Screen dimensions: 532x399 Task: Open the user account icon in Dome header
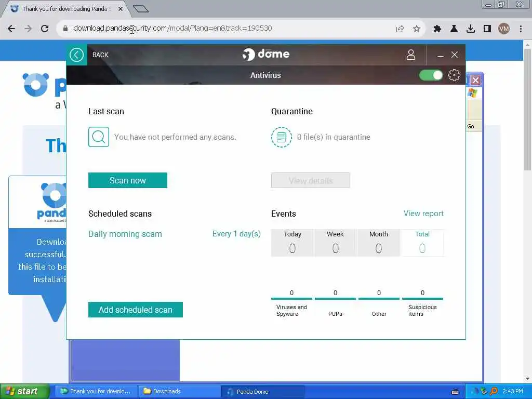click(411, 55)
